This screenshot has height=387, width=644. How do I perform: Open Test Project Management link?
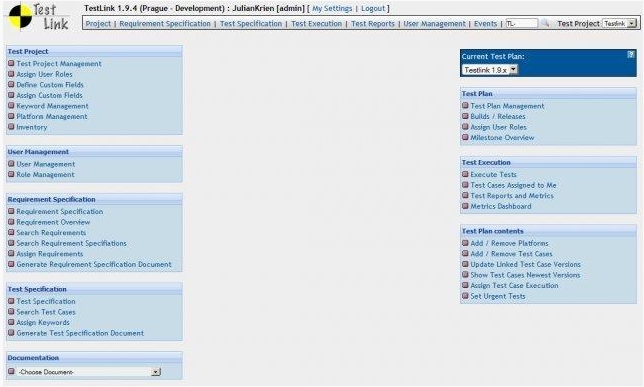tap(59, 64)
